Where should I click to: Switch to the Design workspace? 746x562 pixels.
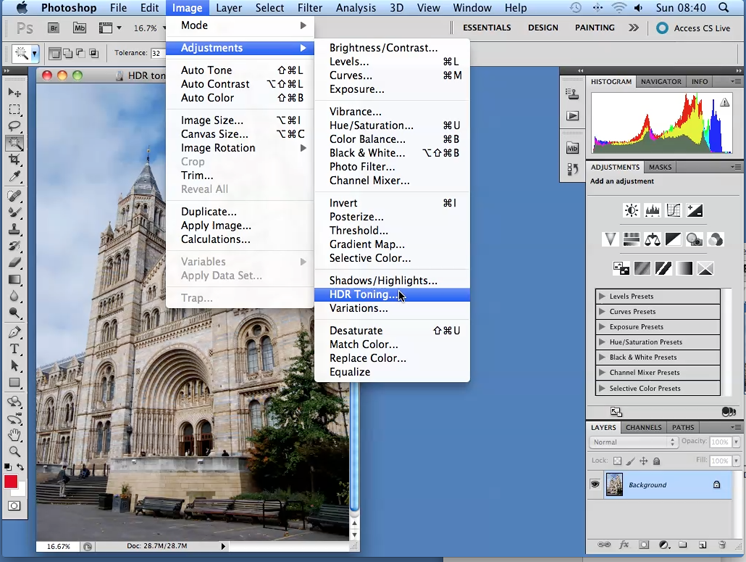[543, 28]
